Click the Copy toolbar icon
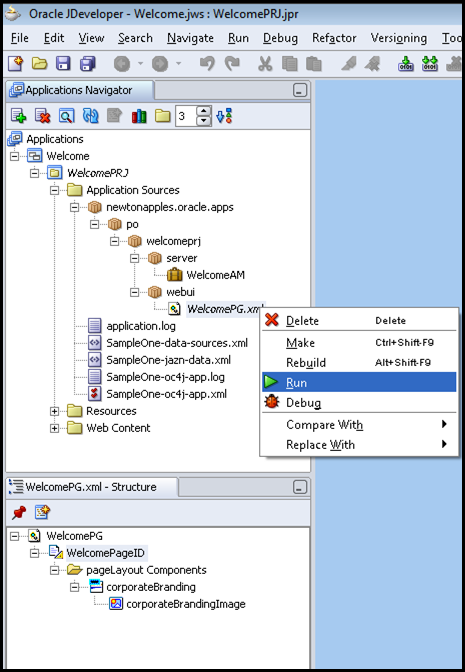465x672 pixels. point(290,64)
